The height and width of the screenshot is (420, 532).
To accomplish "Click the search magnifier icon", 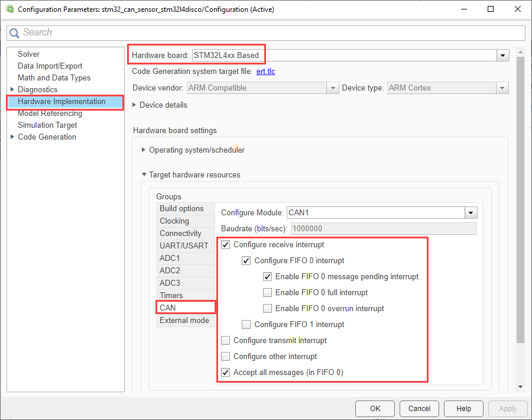I will (14, 33).
